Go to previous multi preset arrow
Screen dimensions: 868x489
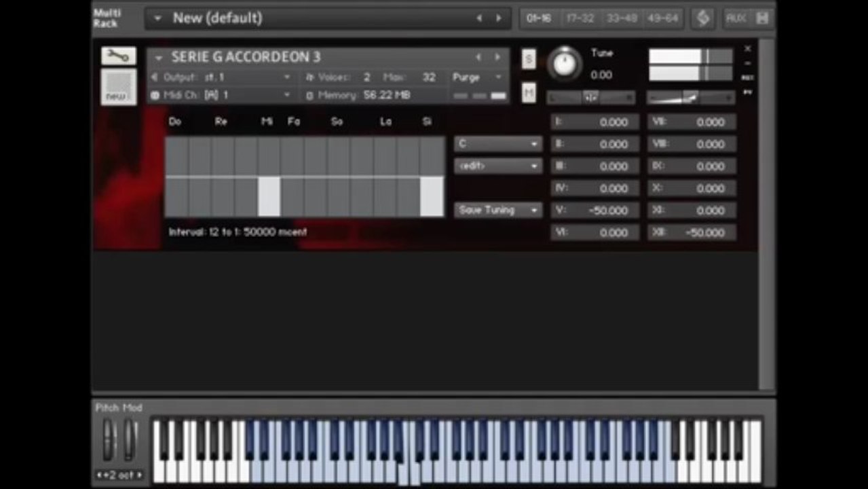[x=479, y=18]
